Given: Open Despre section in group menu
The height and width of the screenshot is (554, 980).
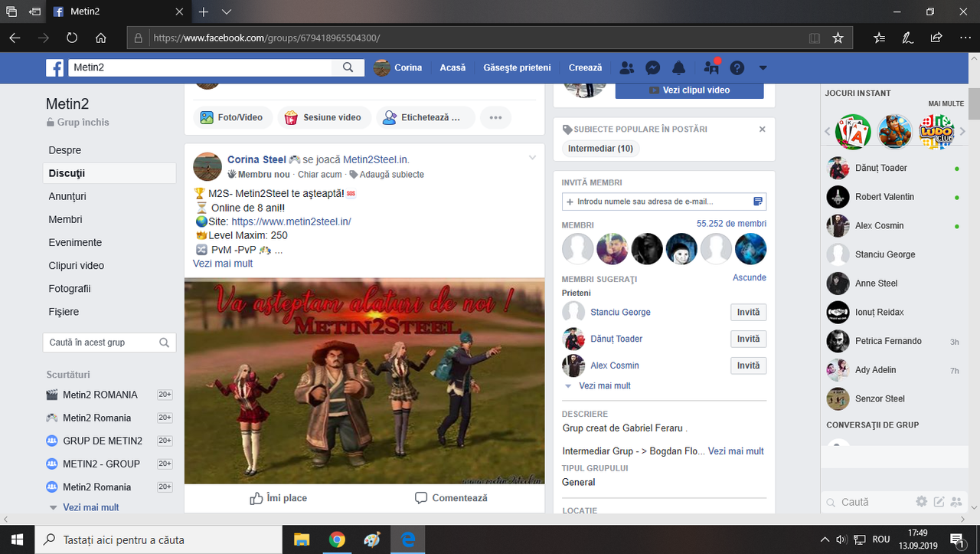Looking at the screenshot, I should click(x=65, y=150).
